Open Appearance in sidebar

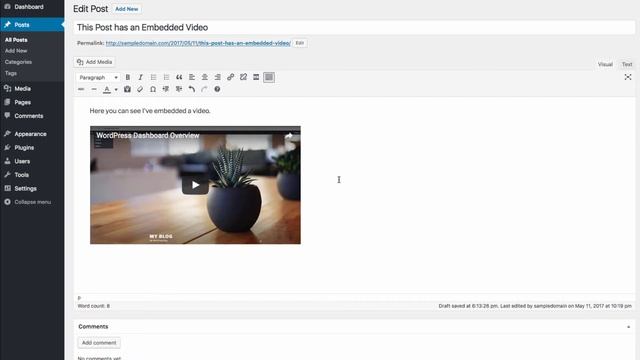(x=32, y=134)
